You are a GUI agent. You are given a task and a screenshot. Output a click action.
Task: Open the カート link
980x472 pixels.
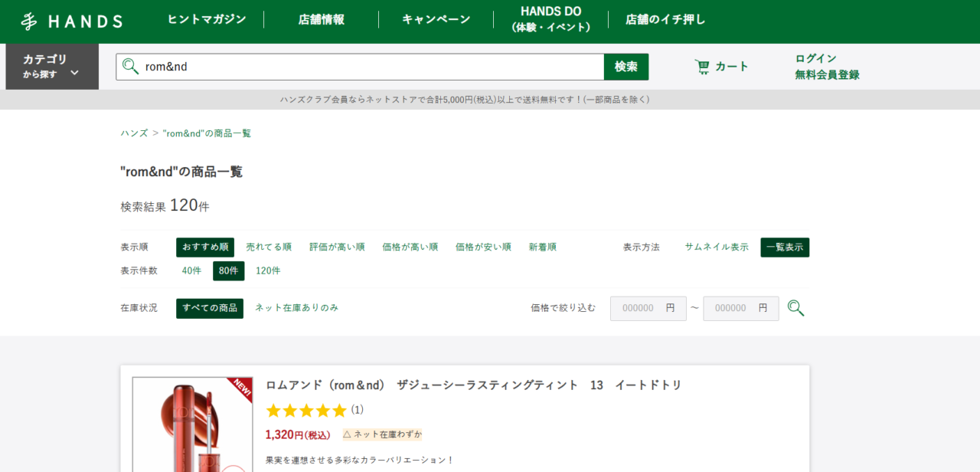(x=721, y=67)
